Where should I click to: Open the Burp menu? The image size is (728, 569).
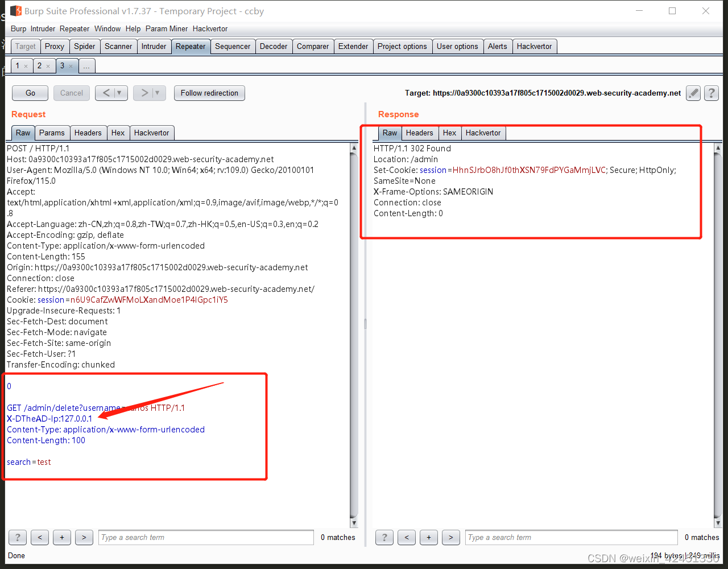(x=18, y=28)
